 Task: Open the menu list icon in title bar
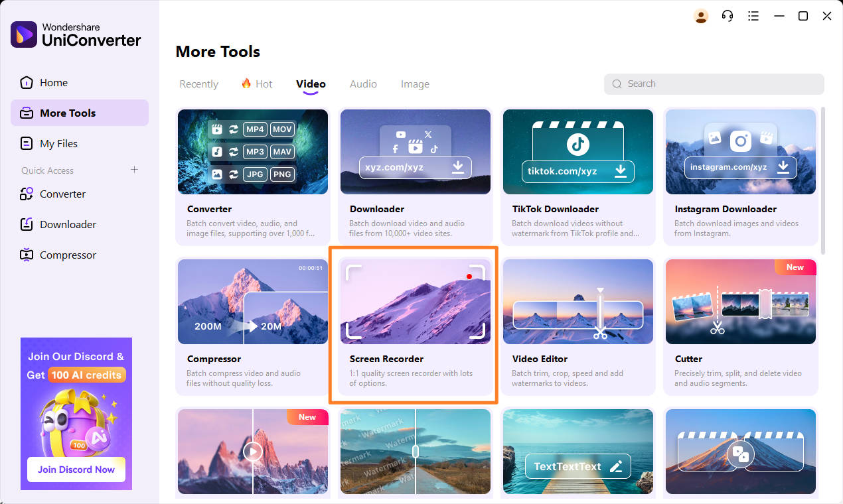(753, 16)
